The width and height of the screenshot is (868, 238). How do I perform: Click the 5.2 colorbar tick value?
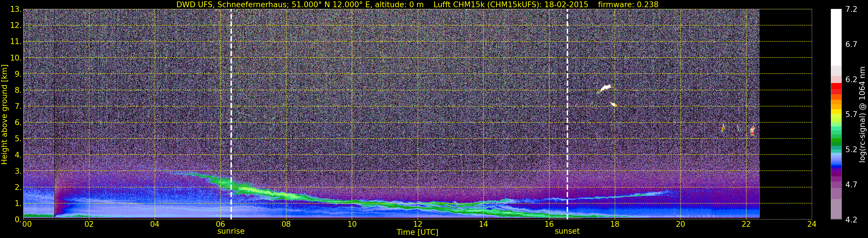(851, 150)
